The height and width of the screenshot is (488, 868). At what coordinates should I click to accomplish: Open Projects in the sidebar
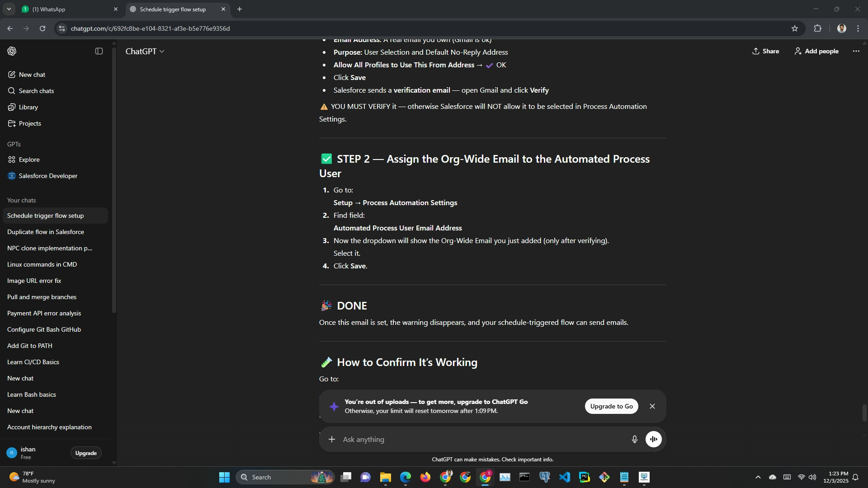[x=30, y=123]
